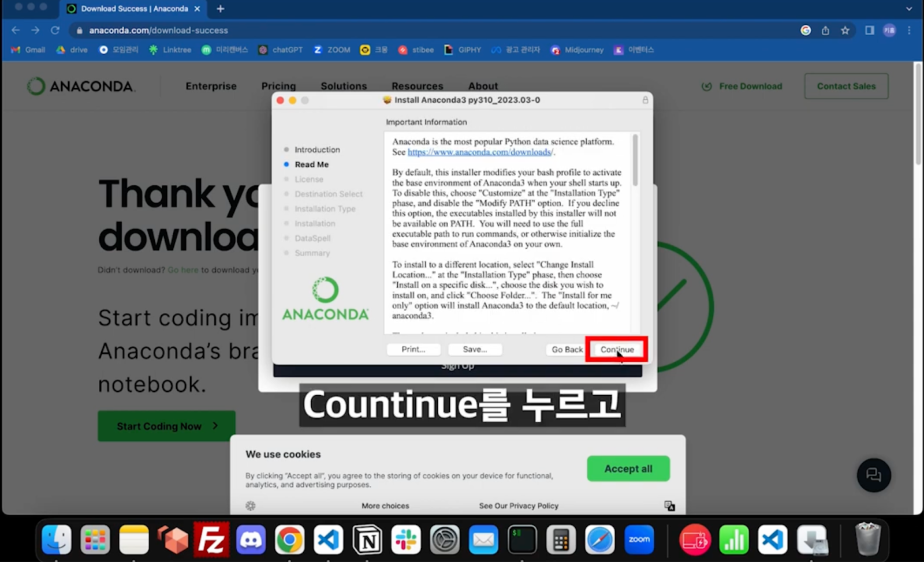Open Numbers from the Dock
The height and width of the screenshot is (562, 924).
click(x=734, y=540)
